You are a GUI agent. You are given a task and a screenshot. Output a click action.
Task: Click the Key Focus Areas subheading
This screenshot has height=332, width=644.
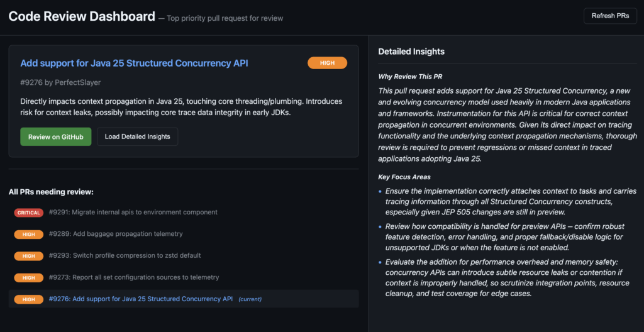tap(404, 177)
